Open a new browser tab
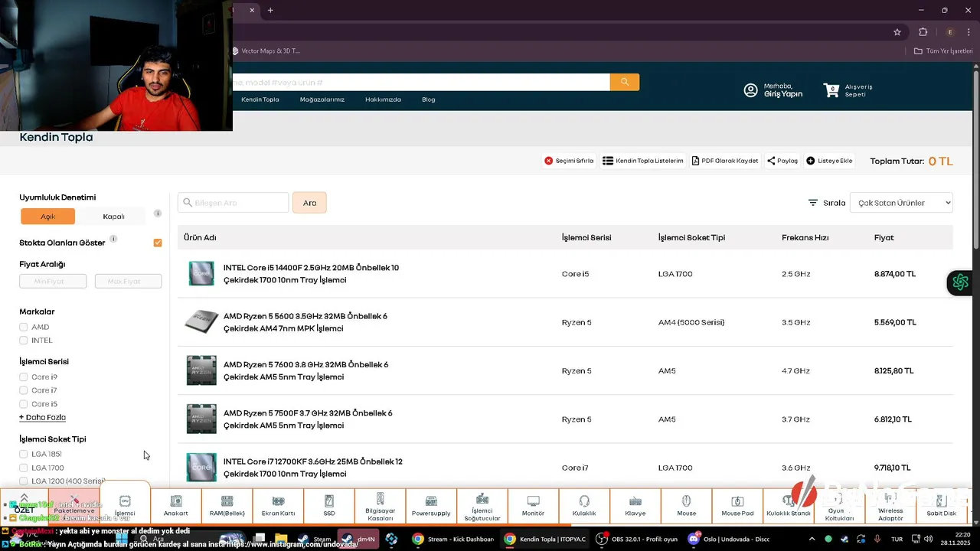Viewport: 980px width, 551px height. pos(270,10)
